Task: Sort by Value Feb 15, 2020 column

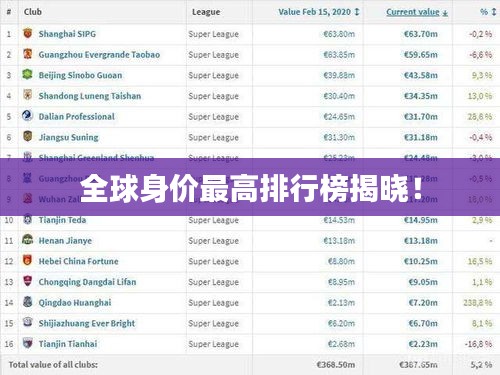Action: point(319,12)
